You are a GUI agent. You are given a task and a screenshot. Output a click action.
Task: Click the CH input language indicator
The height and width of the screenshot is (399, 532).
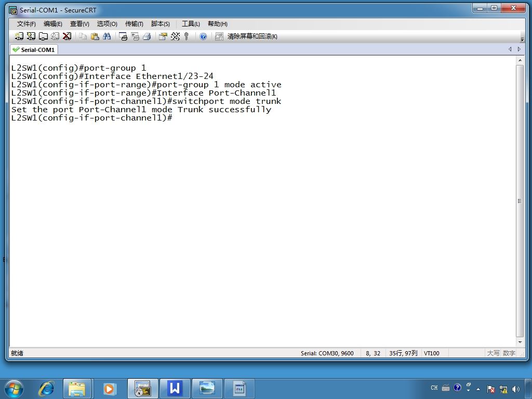(x=434, y=388)
